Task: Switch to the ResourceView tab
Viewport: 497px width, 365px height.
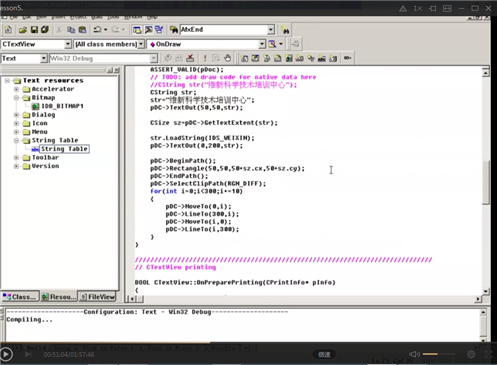Action: click(59, 297)
